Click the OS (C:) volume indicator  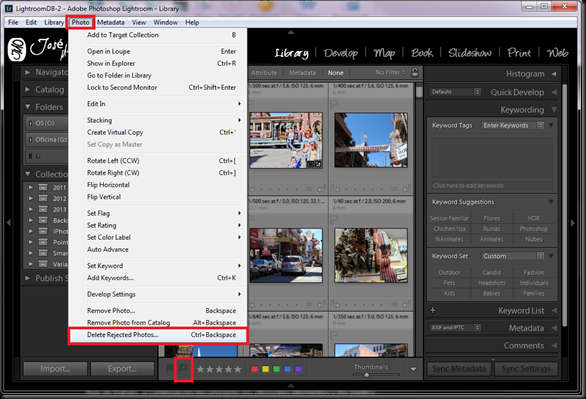30,123
